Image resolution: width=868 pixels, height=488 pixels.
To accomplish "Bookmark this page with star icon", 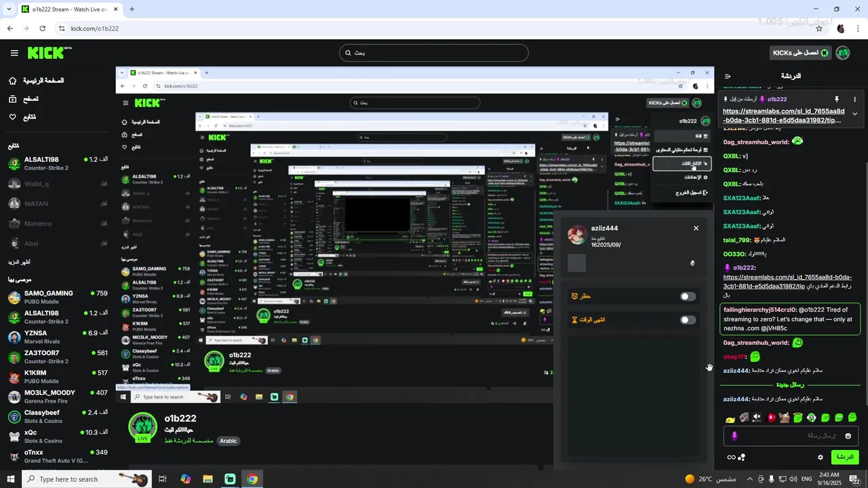I will click(x=819, y=28).
